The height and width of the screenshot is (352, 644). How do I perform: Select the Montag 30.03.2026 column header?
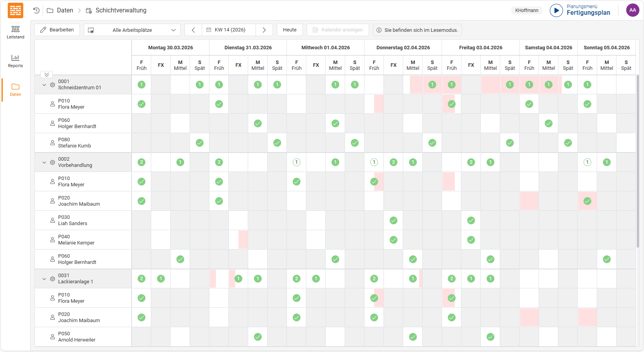(x=171, y=47)
